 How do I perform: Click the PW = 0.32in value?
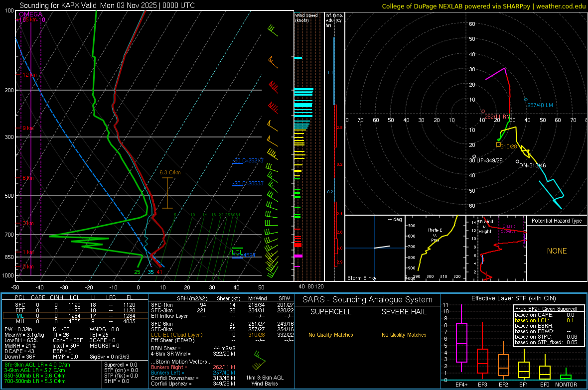[18, 329]
